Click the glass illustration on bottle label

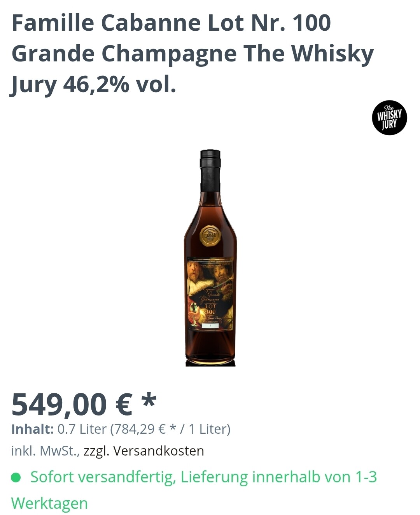193,315
